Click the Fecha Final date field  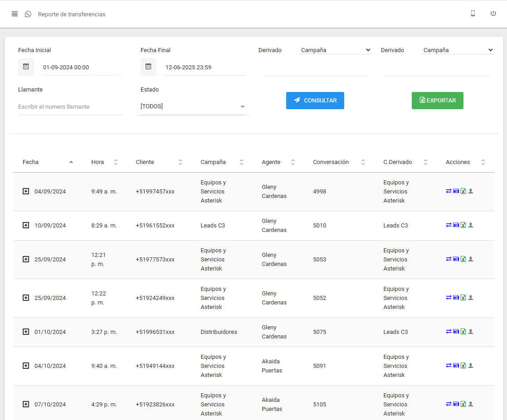(205, 67)
